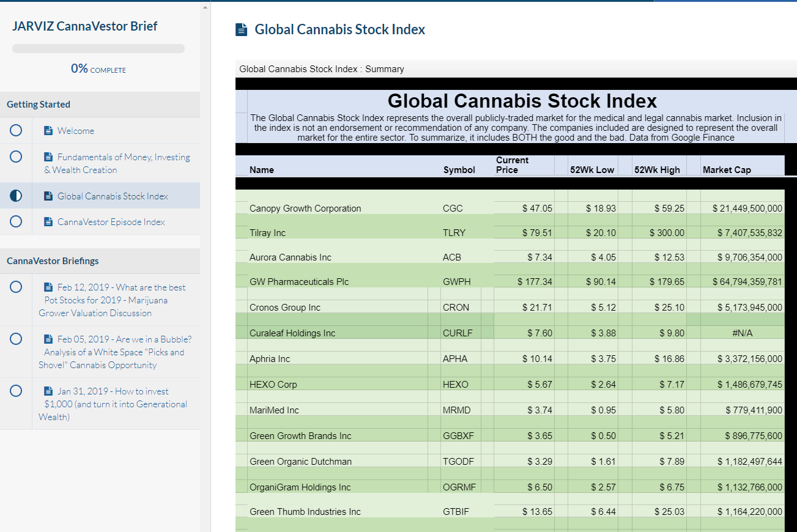Click Green Organic Dutchman name cell
Viewport: 797px width, 532px height.
pyautogui.click(x=300, y=462)
